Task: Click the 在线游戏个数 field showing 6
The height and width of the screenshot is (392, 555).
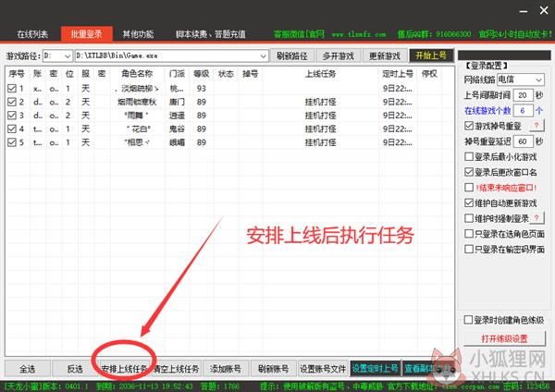Action: coord(523,111)
